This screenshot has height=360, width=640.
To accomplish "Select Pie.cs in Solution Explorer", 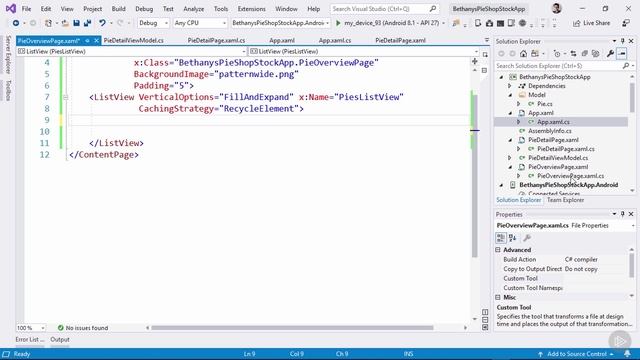I will (x=544, y=104).
